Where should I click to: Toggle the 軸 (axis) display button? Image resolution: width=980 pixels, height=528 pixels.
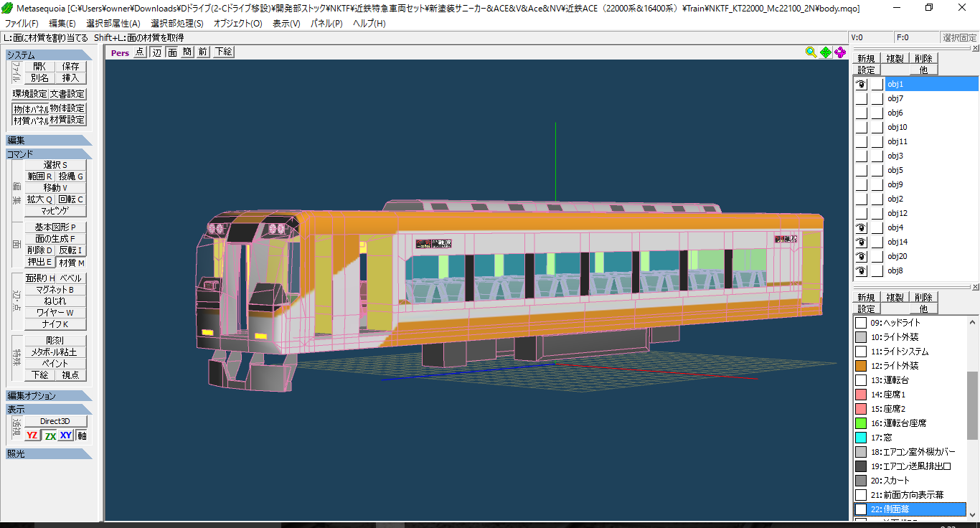[x=82, y=435]
